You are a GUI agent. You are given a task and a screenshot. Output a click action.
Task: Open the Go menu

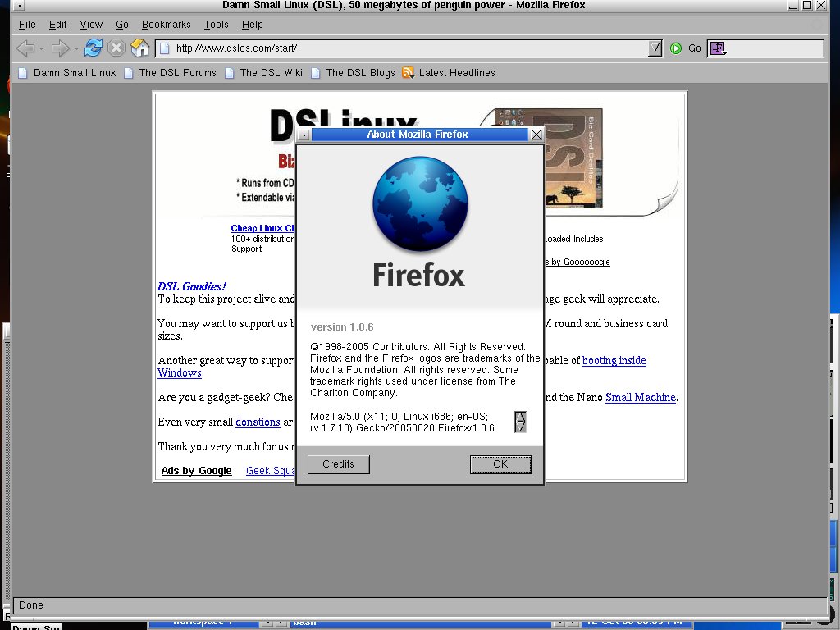pyautogui.click(x=122, y=25)
